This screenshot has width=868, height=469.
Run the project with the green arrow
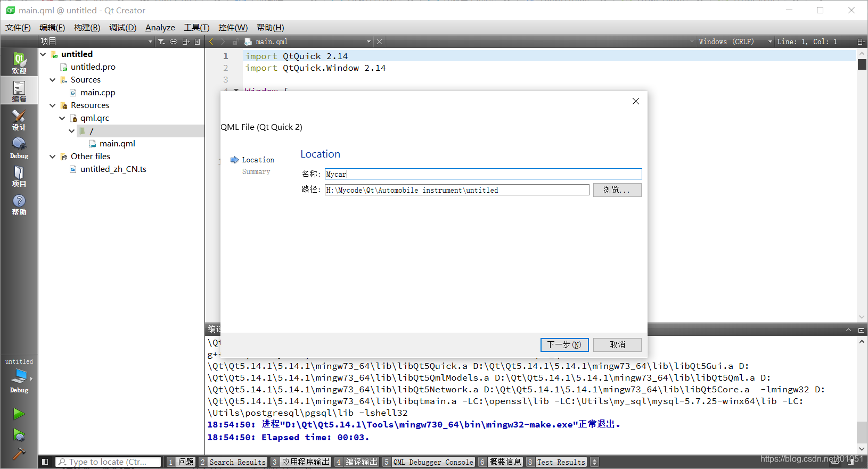[x=19, y=414]
